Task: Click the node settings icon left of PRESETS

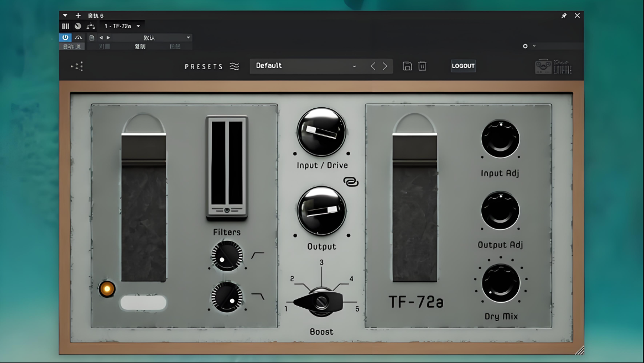Action: pyautogui.click(x=77, y=66)
